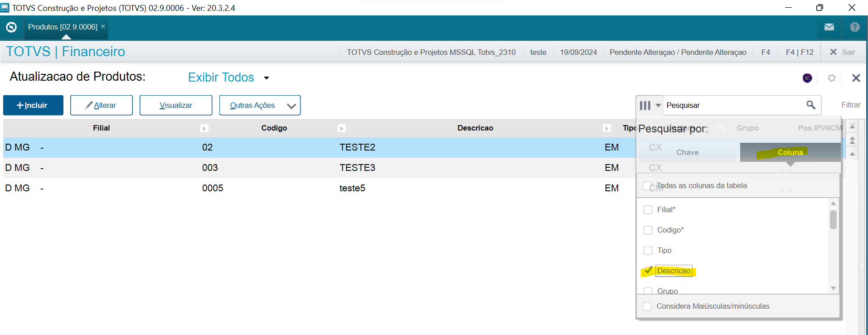
Task: Click the Codigo column header
Action: click(x=274, y=128)
